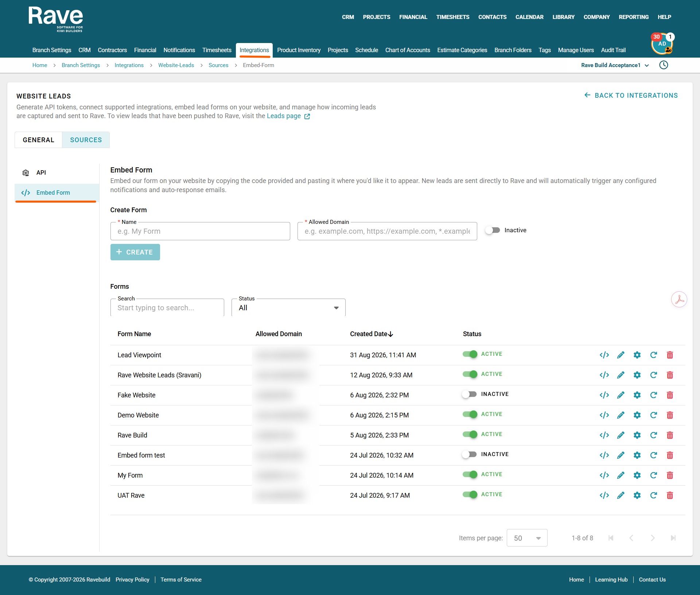Delete the UAT Rave form
This screenshot has height=595, width=700.
click(x=670, y=495)
